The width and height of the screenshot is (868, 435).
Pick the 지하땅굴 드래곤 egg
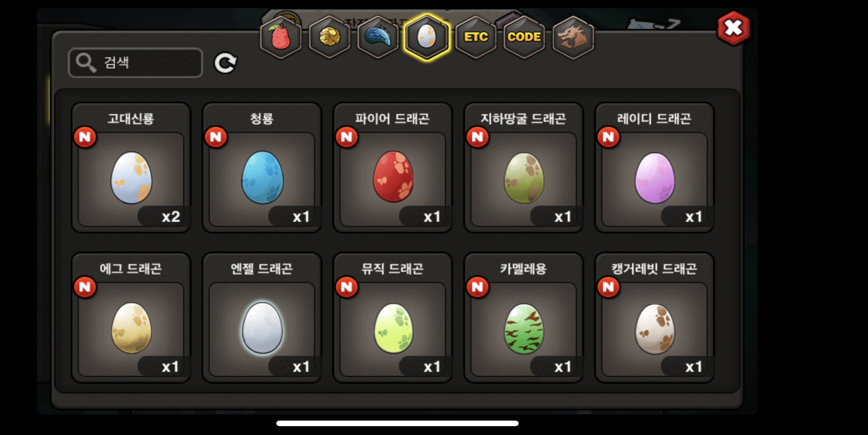coord(523,168)
